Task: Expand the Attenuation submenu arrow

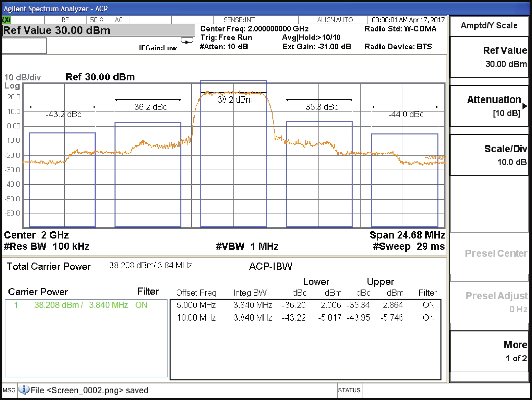Action: click(x=524, y=106)
